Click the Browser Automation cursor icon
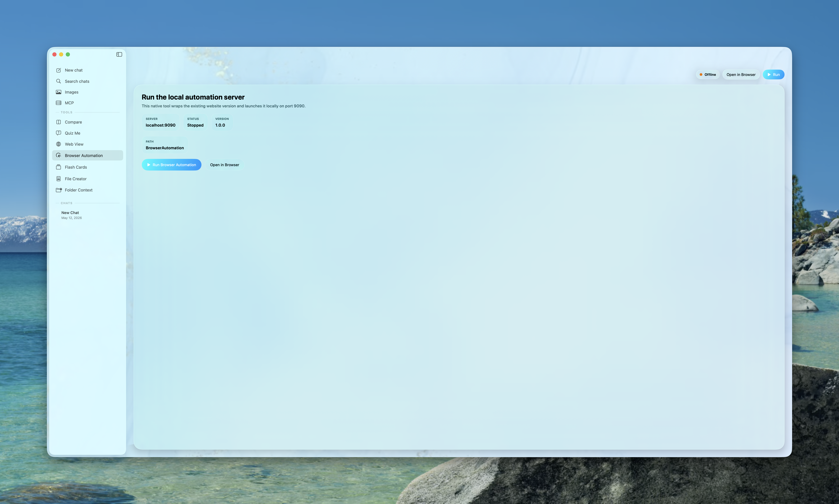Image resolution: width=839 pixels, height=504 pixels. tap(58, 156)
